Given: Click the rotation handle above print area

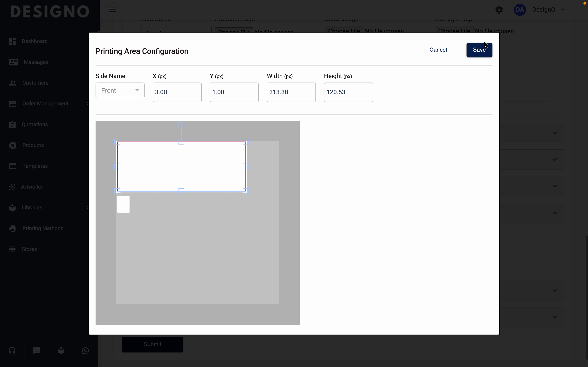Looking at the screenshot, I should (x=181, y=125).
